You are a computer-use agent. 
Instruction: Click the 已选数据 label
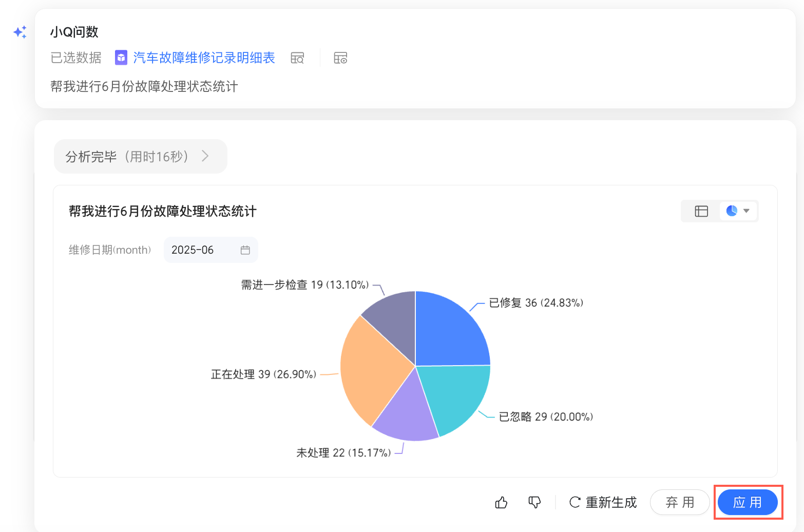(76, 58)
